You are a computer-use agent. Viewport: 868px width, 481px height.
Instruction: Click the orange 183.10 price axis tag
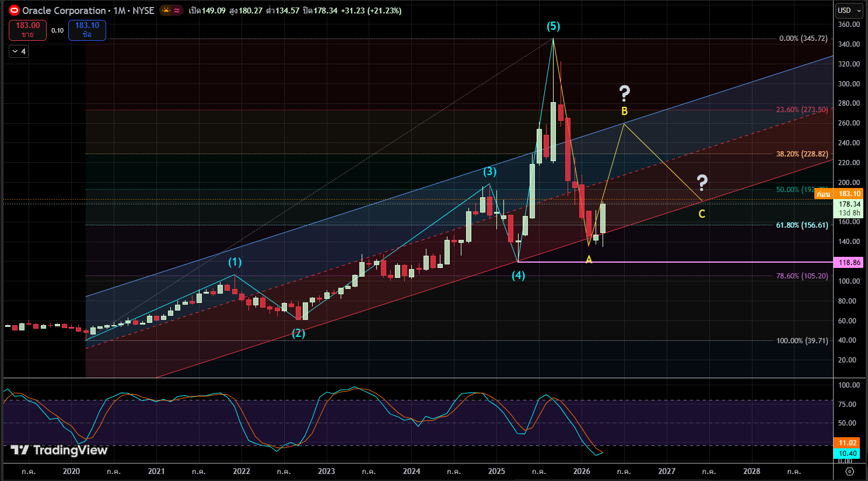coord(849,194)
